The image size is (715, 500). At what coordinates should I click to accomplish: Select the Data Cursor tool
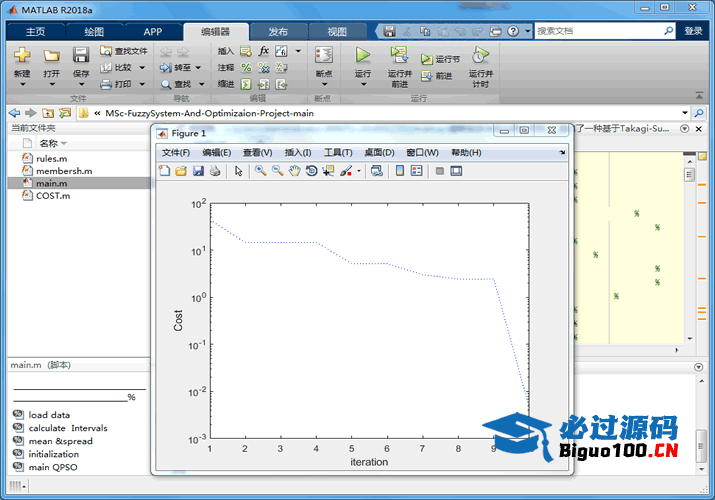coord(328,171)
